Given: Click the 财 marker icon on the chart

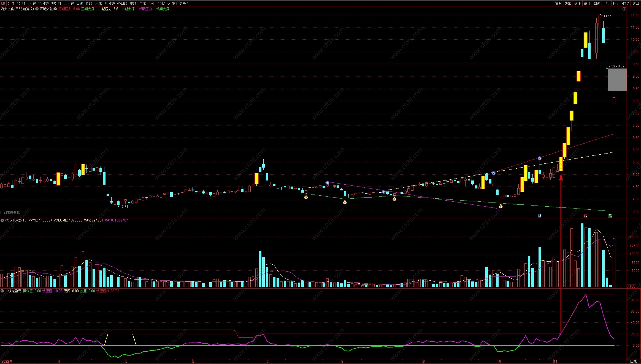Looking at the screenshot, I should click(539, 216).
